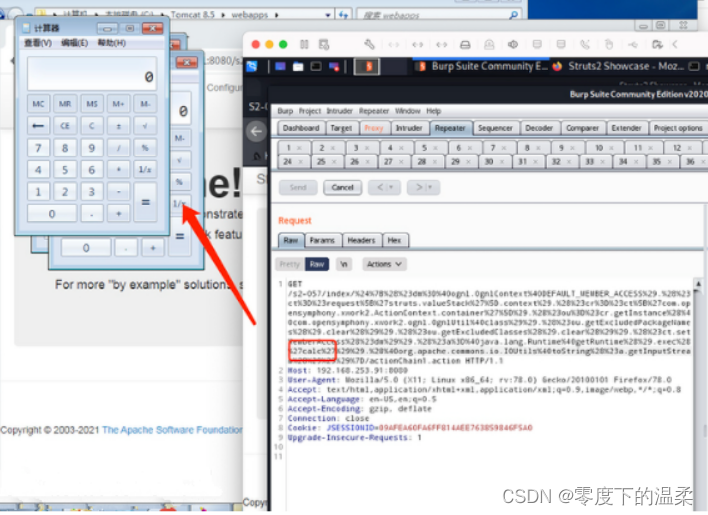Image resolution: width=708 pixels, height=515 pixels.
Task: Click the square root key on front calculator
Action: point(145,126)
